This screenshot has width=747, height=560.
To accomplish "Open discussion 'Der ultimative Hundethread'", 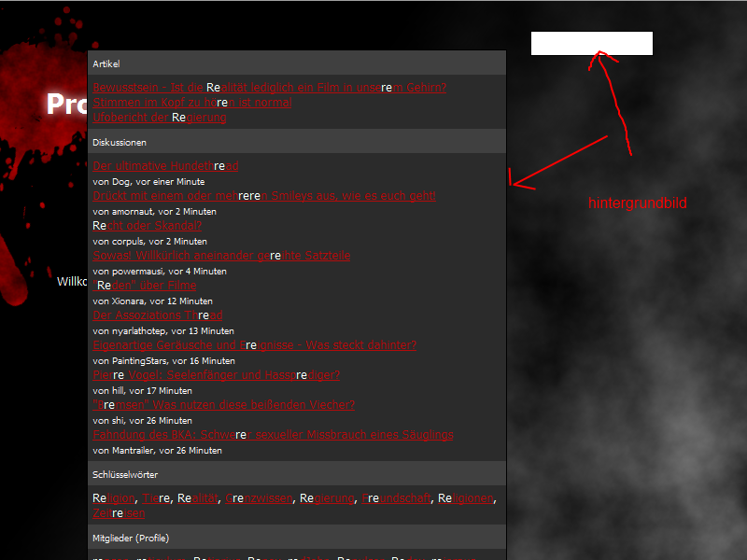I will coord(165,166).
